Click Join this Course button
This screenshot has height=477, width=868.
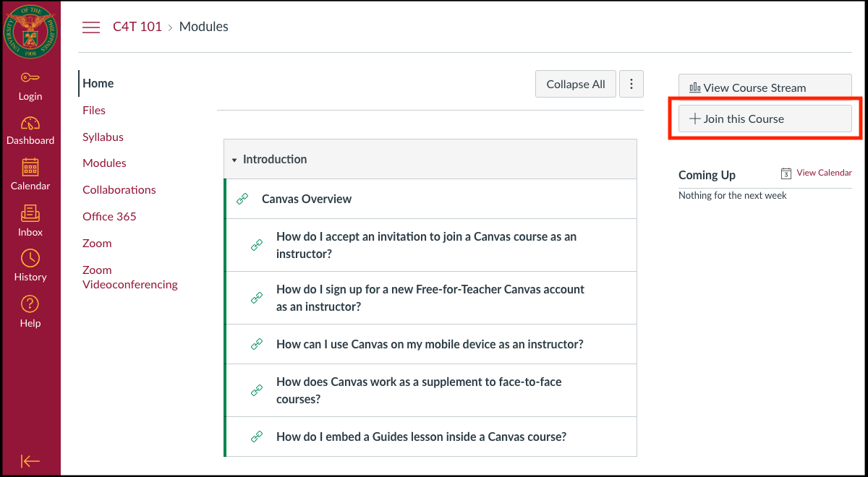point(765,119)
